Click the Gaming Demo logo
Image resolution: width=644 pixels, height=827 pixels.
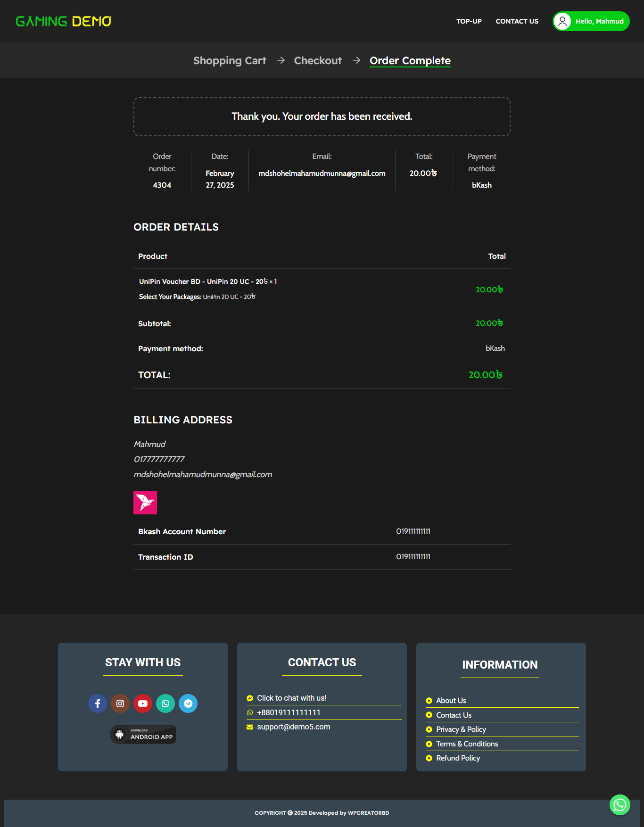64,21
